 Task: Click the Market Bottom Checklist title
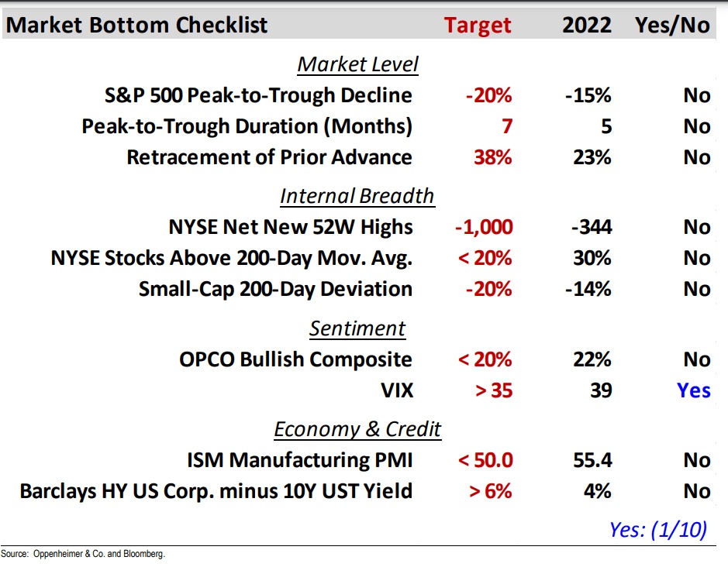point(136,25)
